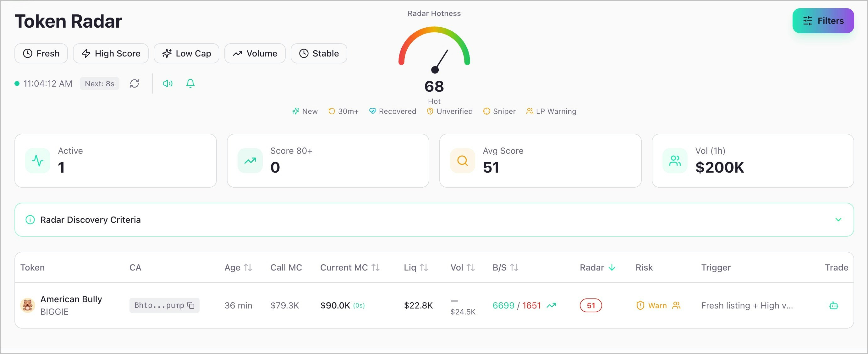
Task: Click the refresh icon next to the timer
Action: pos(135,83)
